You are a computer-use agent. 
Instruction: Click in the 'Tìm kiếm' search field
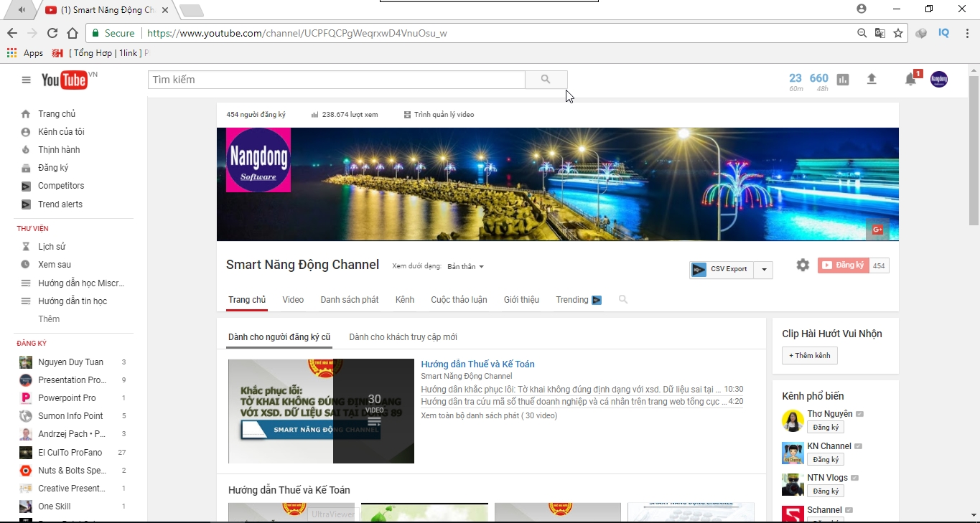click(337, 80)
